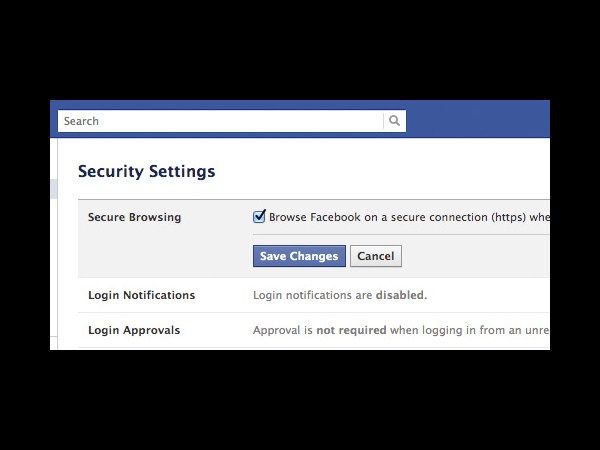This screenshot has width=600, height=450.
Task: Toggle the Secure Browsing https checkbox
Action: click(x=259, y=217)
